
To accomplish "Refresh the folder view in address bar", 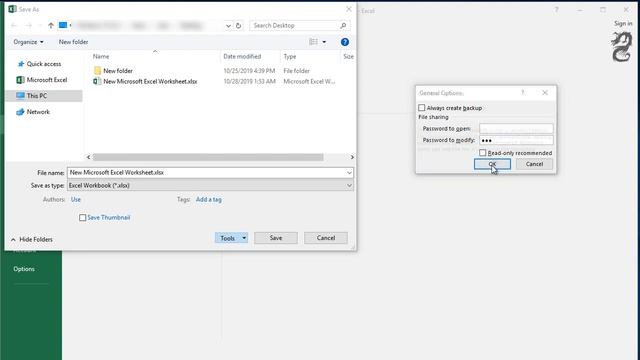I will click(238, 25).
